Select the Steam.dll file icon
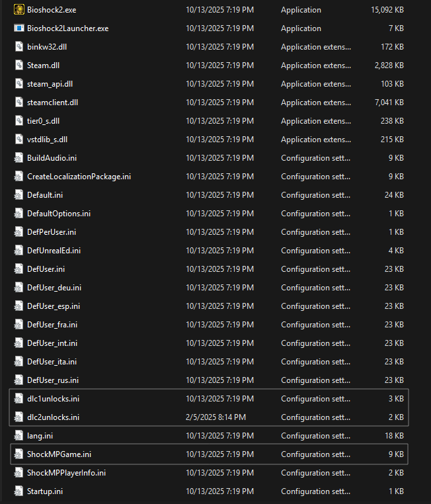Image resolution: width=431 pixels, height=504 pixels. pos(19,65)
